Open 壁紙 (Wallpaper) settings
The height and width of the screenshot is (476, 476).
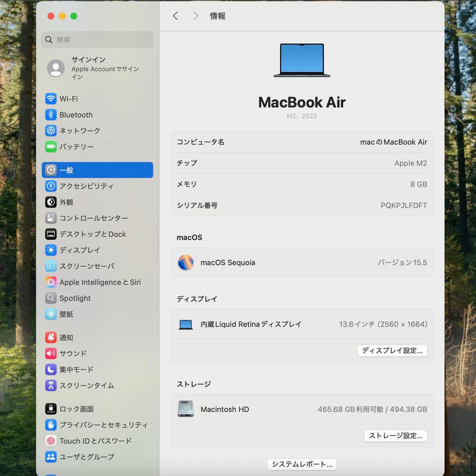(66, 314)
